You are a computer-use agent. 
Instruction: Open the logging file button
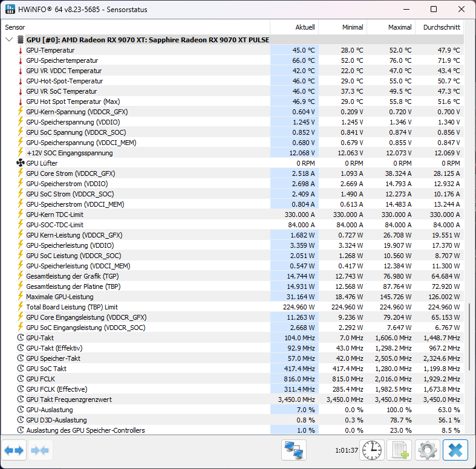tap(399, 450)
